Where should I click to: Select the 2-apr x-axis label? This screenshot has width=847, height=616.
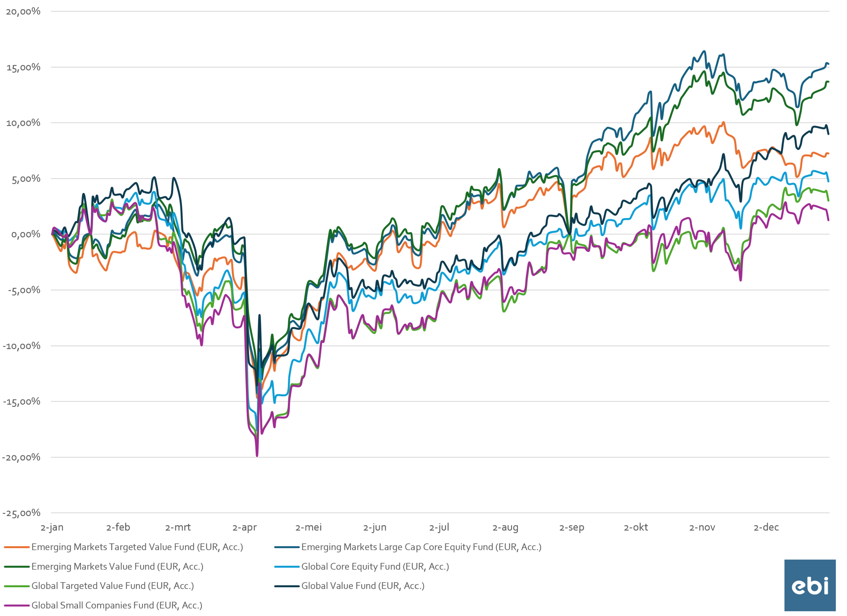coord(245,528)
